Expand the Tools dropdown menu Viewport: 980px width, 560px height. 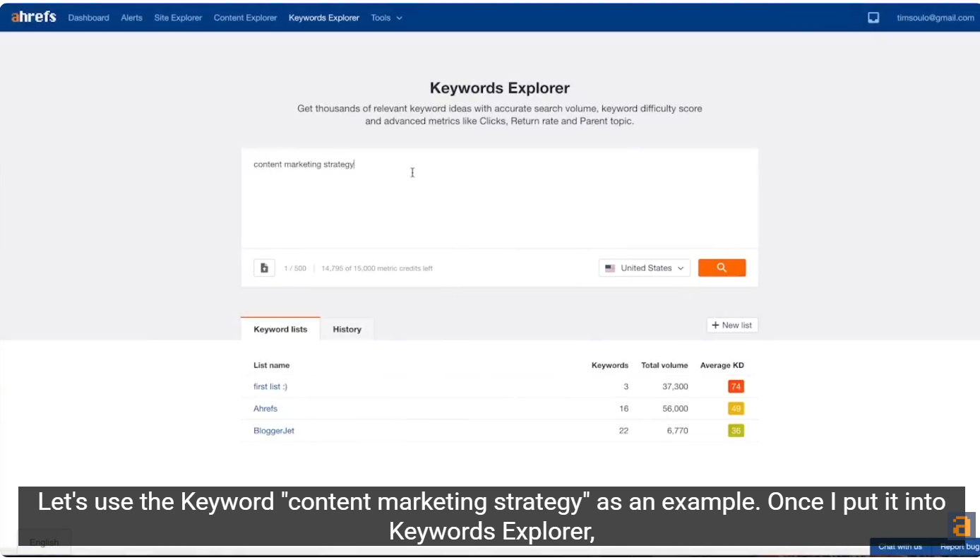click(386, 18)
